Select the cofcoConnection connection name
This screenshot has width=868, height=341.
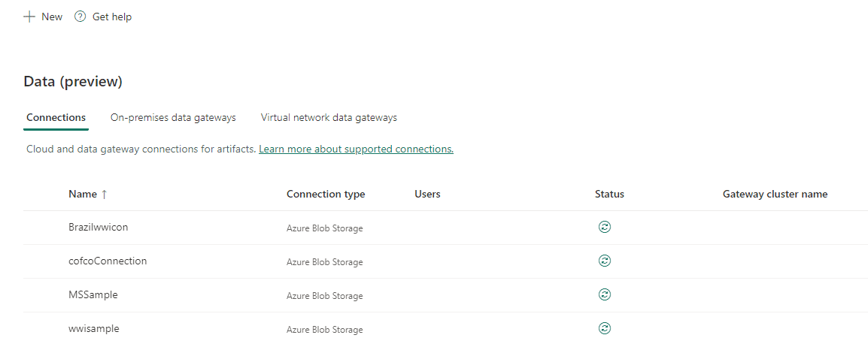coord(108,261)
